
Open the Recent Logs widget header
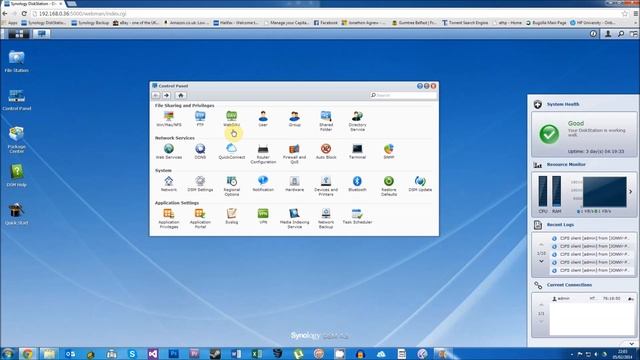560,224
